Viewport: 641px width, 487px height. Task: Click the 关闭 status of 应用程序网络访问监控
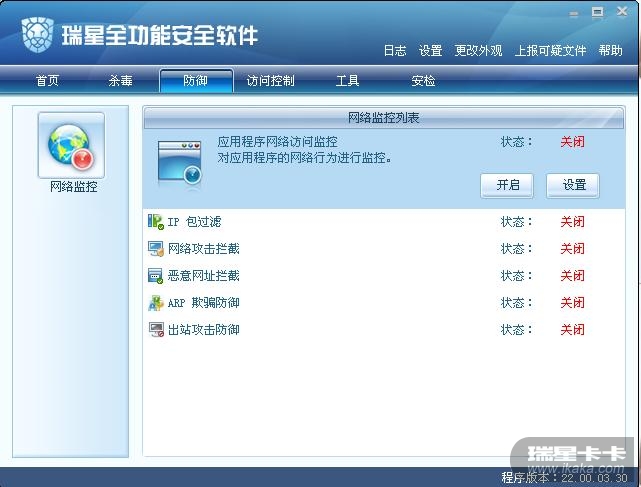(572, 142)
